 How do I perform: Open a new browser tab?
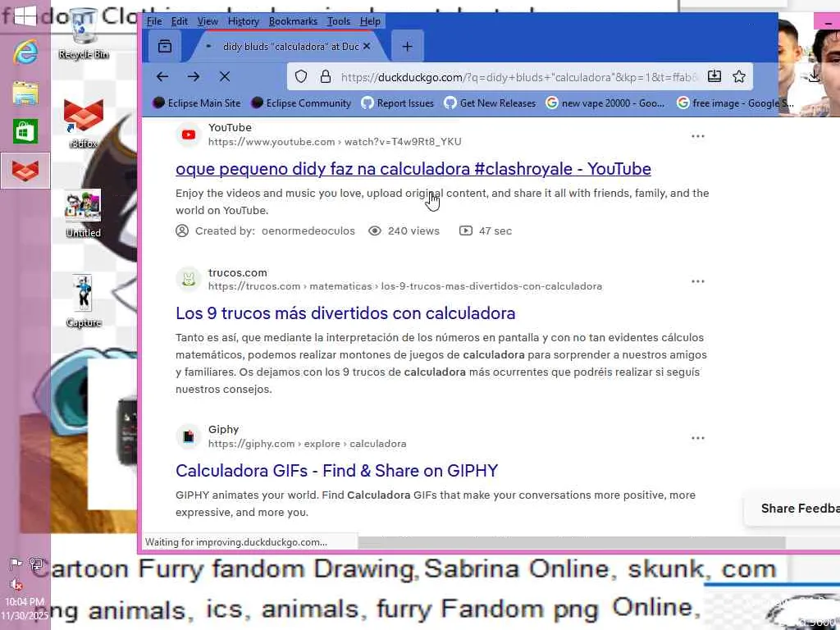407,47
